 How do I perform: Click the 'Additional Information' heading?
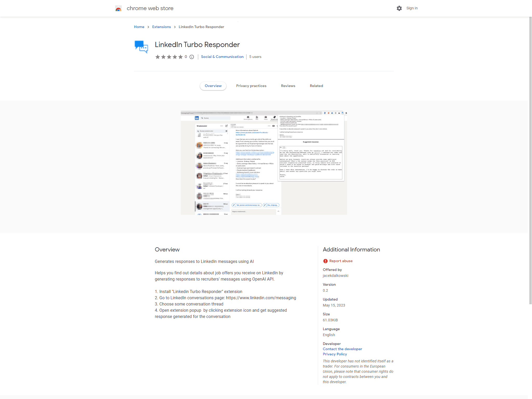point(351,250)
